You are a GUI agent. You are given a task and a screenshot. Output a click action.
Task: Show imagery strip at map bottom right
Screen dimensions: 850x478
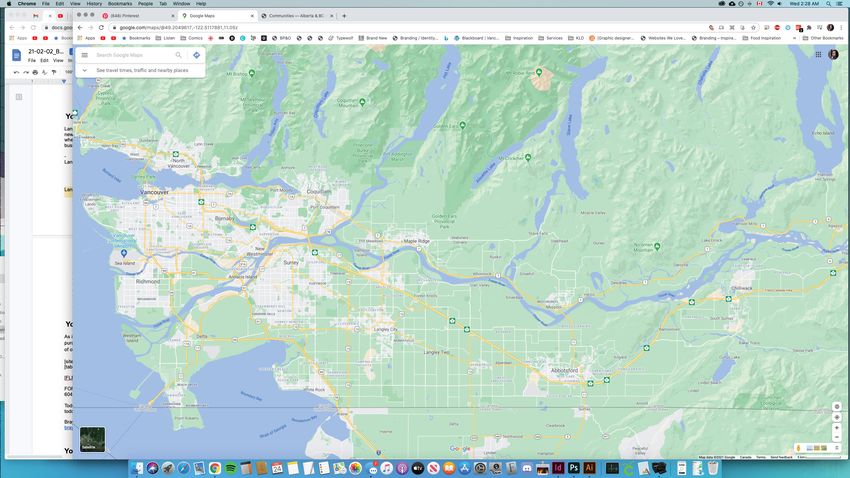tap(817, 448)
